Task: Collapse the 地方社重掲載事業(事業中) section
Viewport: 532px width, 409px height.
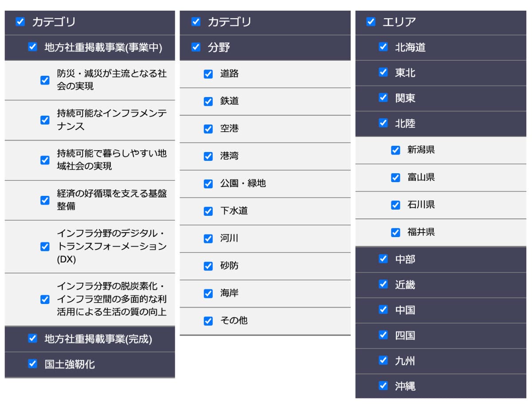Action: 103,47
